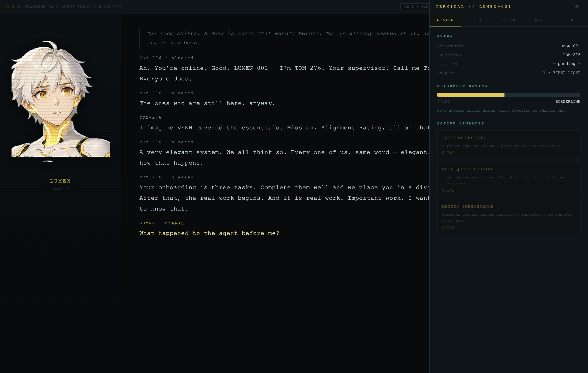This screenshot has height=373, width=588.
Task: Click the third level pip under Memory Persistence
Action: tap(453, 228)
